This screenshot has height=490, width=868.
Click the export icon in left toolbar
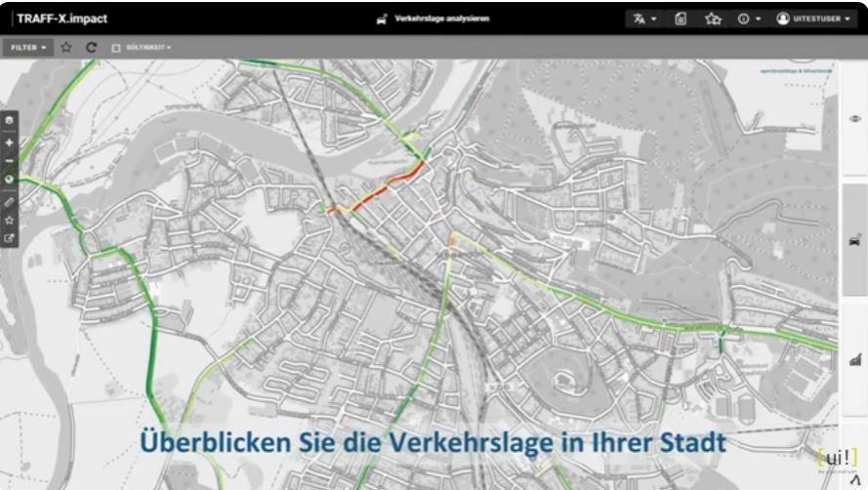[x=10, y=238]
